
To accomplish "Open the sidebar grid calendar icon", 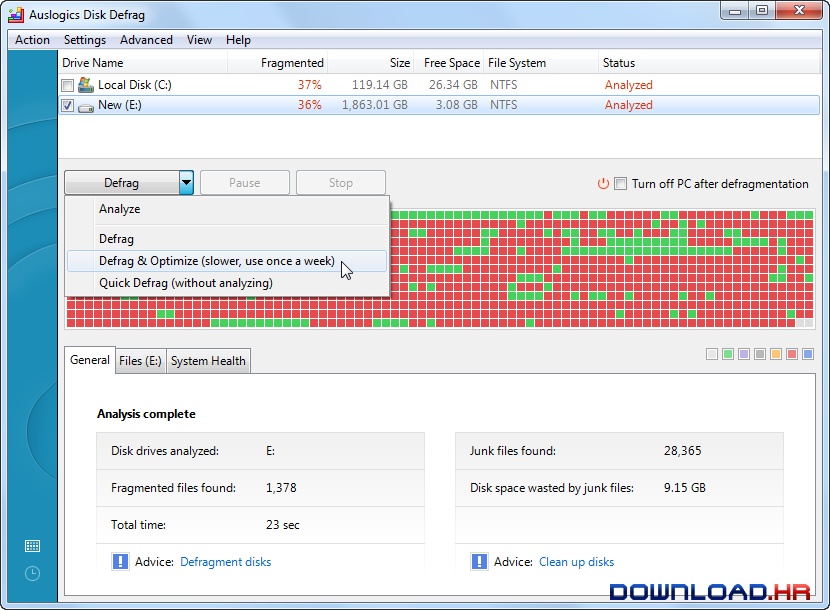I will click(x=32, y=546).
